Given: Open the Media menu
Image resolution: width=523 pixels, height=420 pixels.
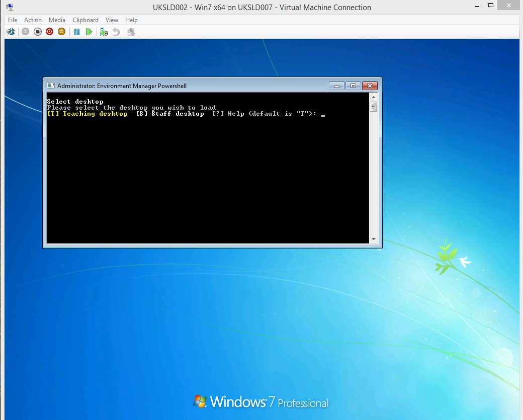Looking at the screenshot, I should tap(57, 20).
